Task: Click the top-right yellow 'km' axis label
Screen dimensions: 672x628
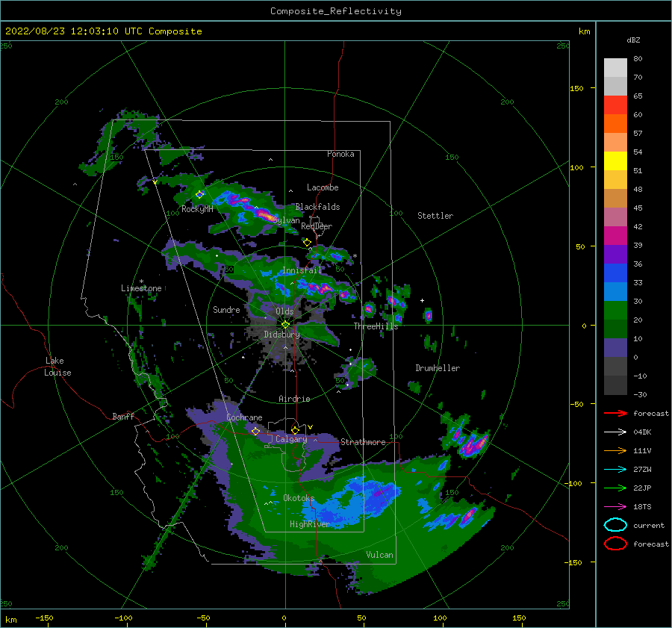Action: (584, 31)
